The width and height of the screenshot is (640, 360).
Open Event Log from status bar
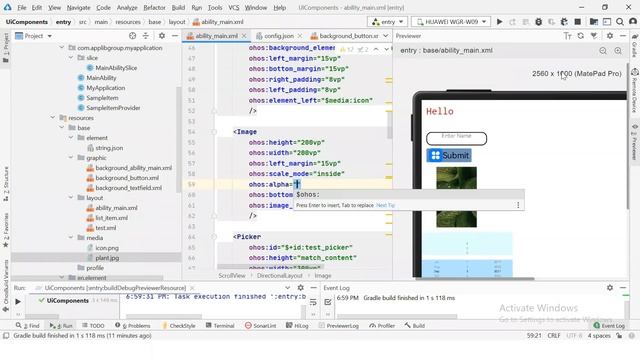point(609,325)
